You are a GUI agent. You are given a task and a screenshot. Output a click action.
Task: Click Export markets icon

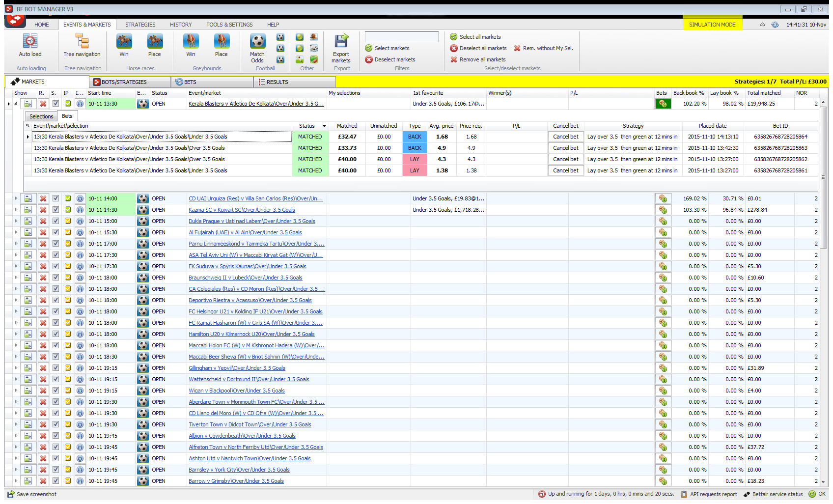pyautogui.click(x=341, y=41)
